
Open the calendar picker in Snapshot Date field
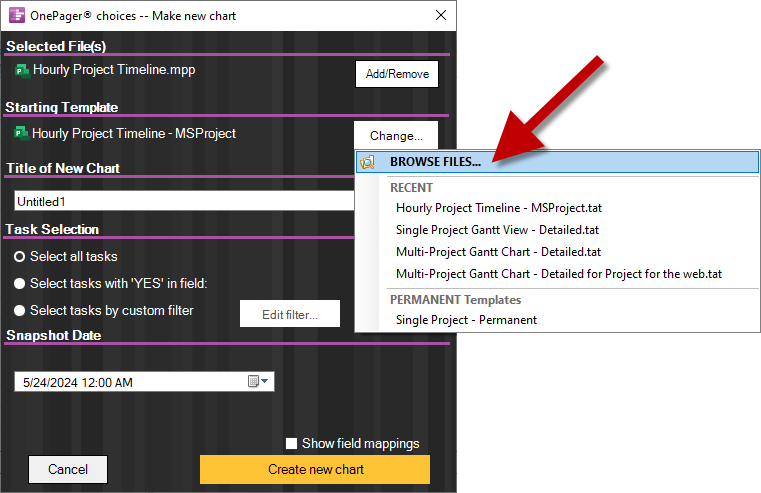(x=258, y=381)
